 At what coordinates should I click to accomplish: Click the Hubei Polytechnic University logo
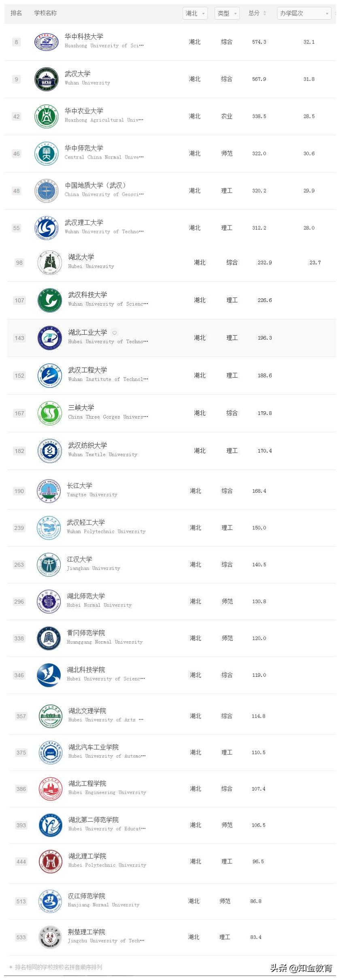[51, 861]
